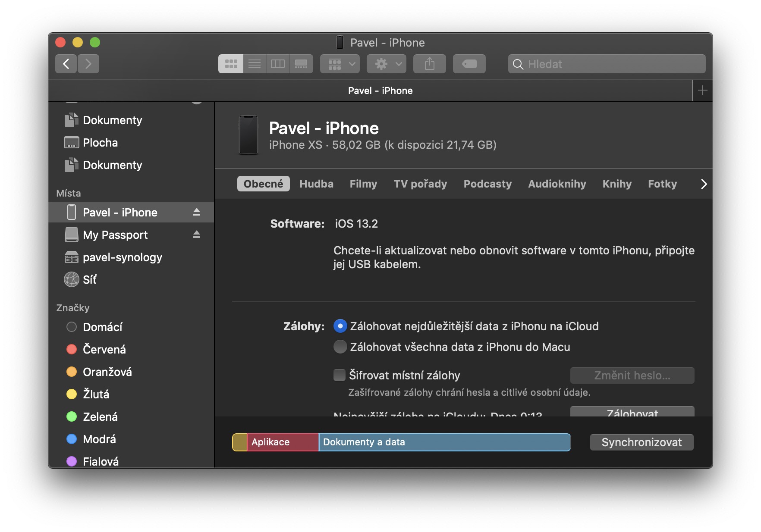Click the Místa sidebar section header
761x532 pixels.
pos(69,193)
